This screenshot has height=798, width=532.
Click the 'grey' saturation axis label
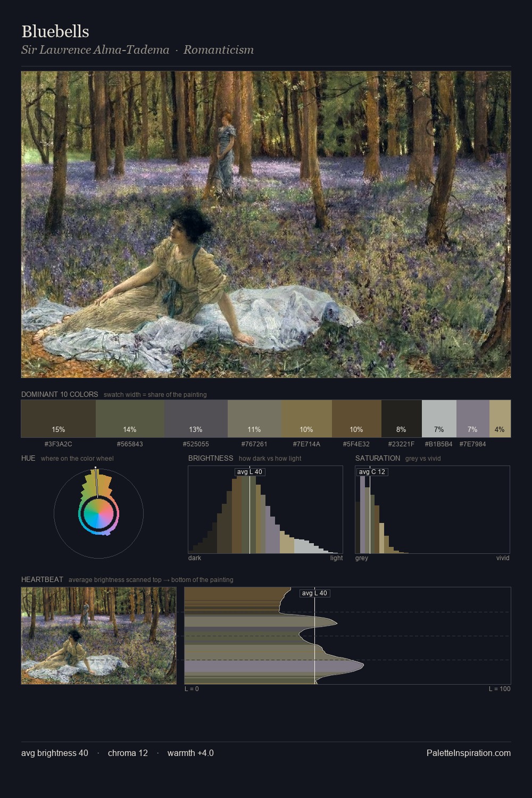click(362, 558)
